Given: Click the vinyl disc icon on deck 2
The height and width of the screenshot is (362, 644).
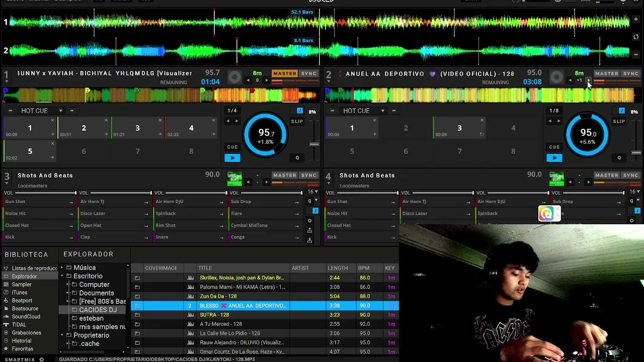Looking at the screenshot, I should [556, 77].
